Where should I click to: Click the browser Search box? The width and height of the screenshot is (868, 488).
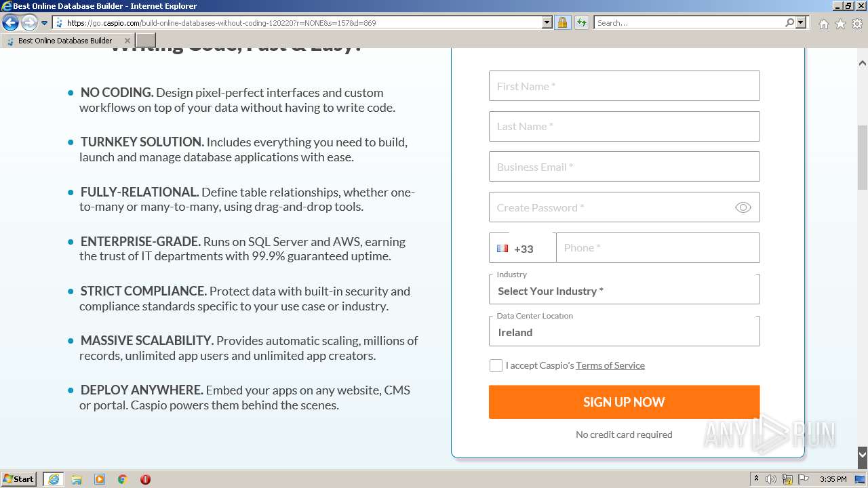pos(689,23)
